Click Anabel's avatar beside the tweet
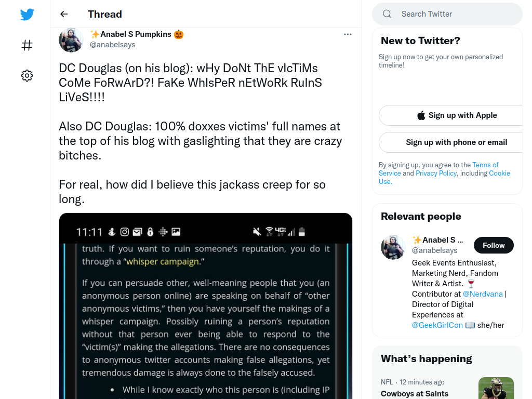This screenshot has width=532, height=399. [71, 40]
